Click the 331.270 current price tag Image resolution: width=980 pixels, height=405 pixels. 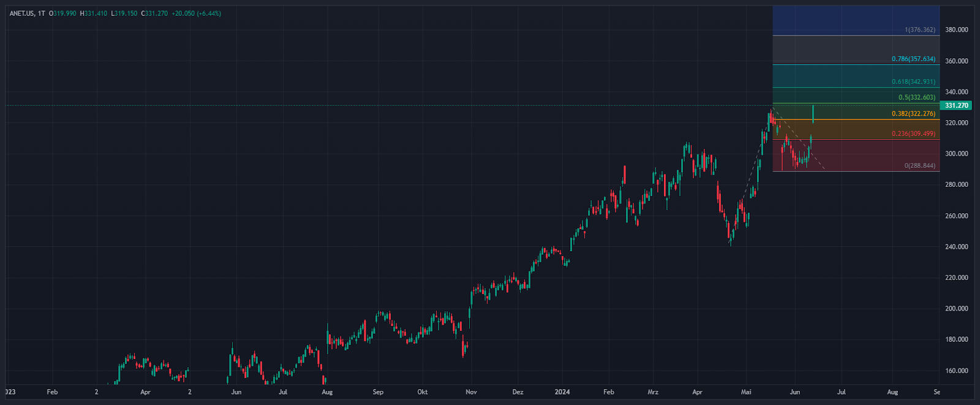[x=956, y=105]
